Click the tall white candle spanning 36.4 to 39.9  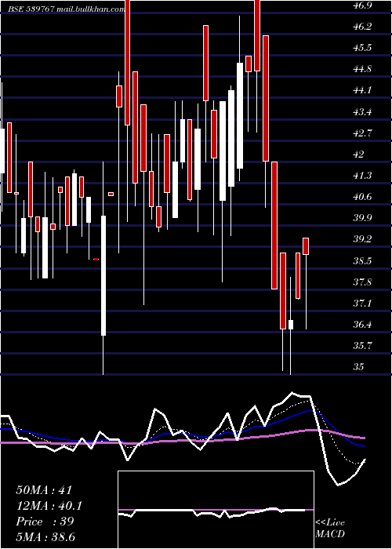click(103, 276)
